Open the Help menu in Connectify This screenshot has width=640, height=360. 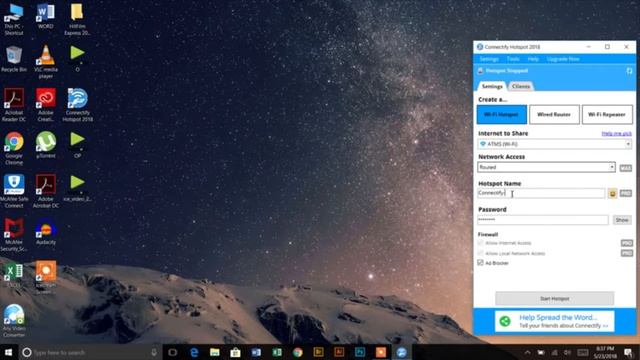pos(533,59)
